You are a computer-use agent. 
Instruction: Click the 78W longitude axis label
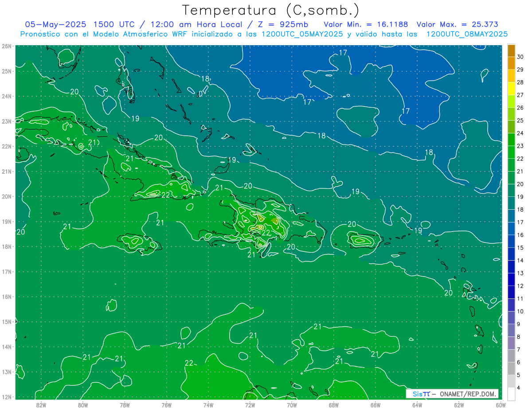pos(125,405)
